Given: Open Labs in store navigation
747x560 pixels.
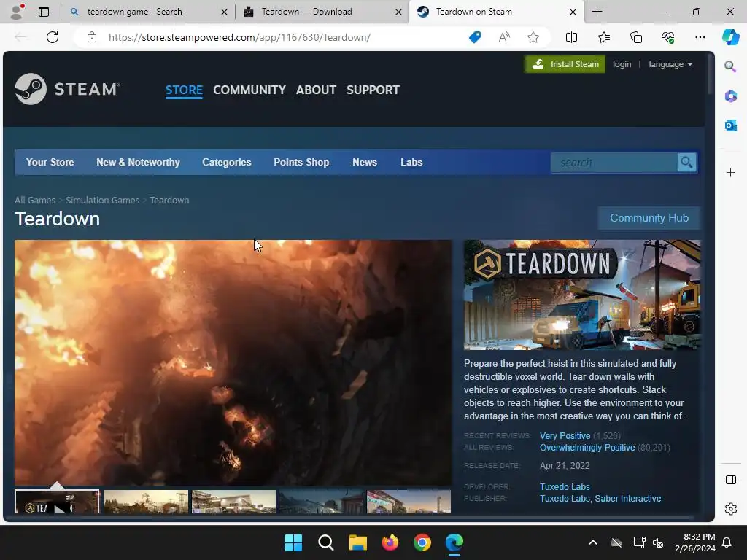Looking at the screenshot, I should (411, 162).
